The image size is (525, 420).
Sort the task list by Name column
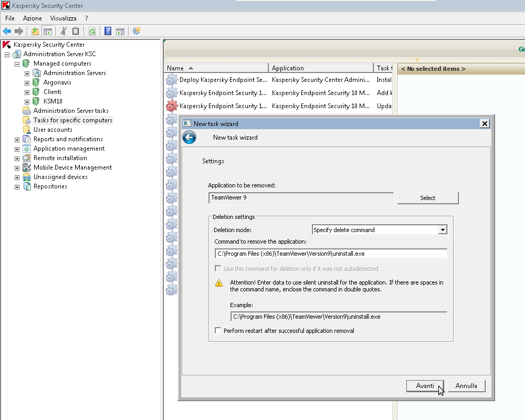pos(216,68)
